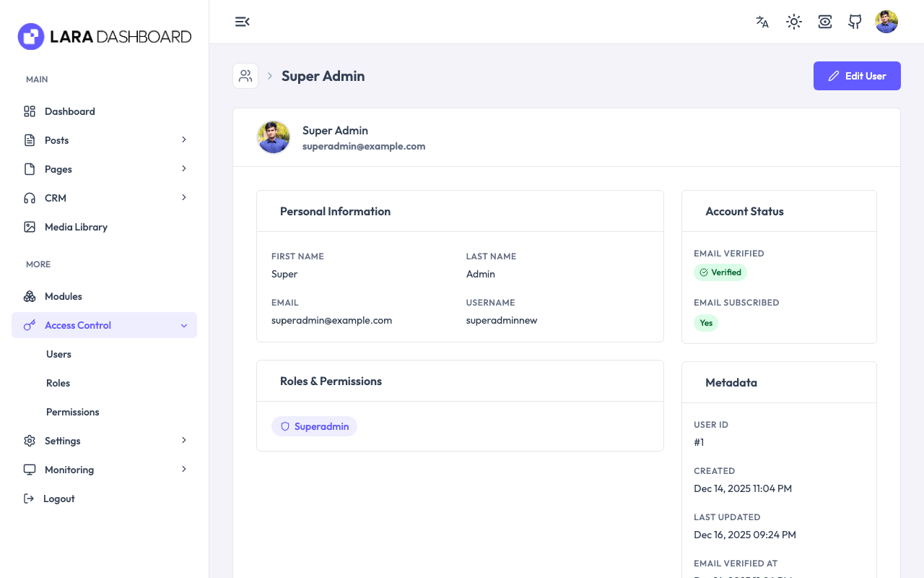Viewport: 924px width, 578px height.
Task: Expand the Monitoring menu chevron
Action: [184, 469]
